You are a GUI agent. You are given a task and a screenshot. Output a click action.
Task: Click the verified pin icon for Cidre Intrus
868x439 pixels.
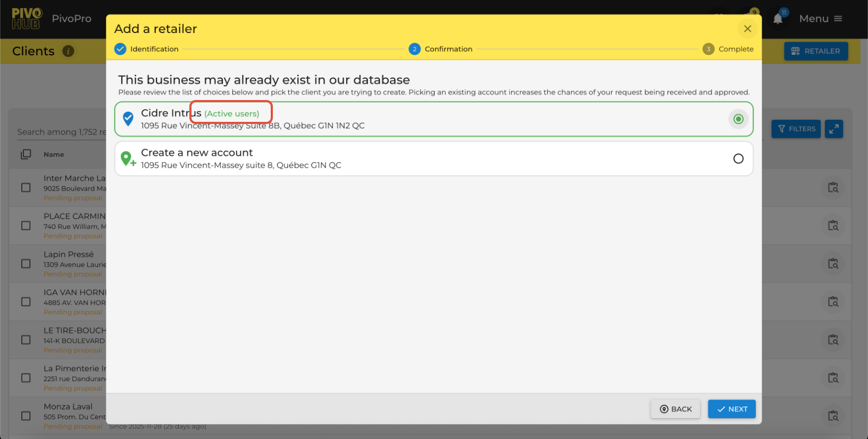point(128,119)
